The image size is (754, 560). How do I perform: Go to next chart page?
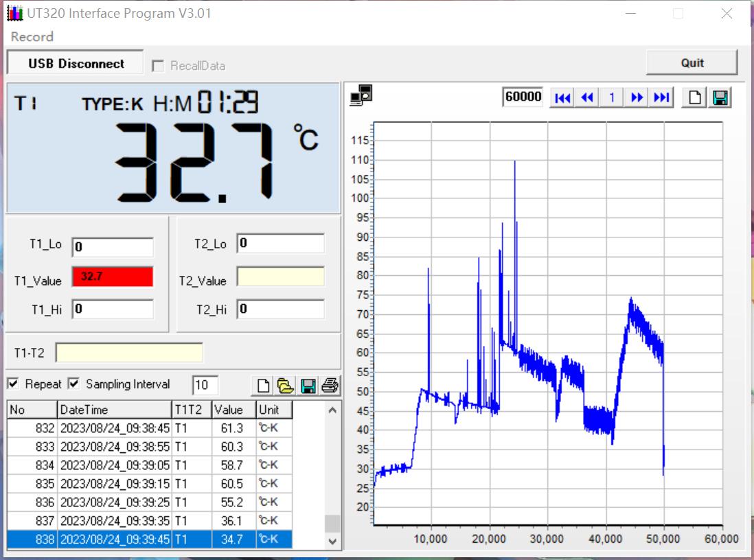pyautogui.click(x=637, y=97)
